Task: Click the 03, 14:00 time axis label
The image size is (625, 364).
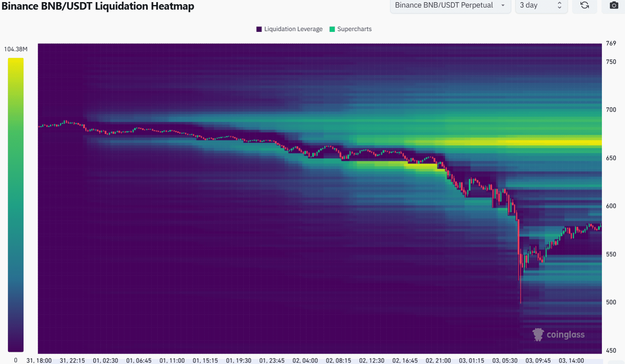Action: point(571,360)
